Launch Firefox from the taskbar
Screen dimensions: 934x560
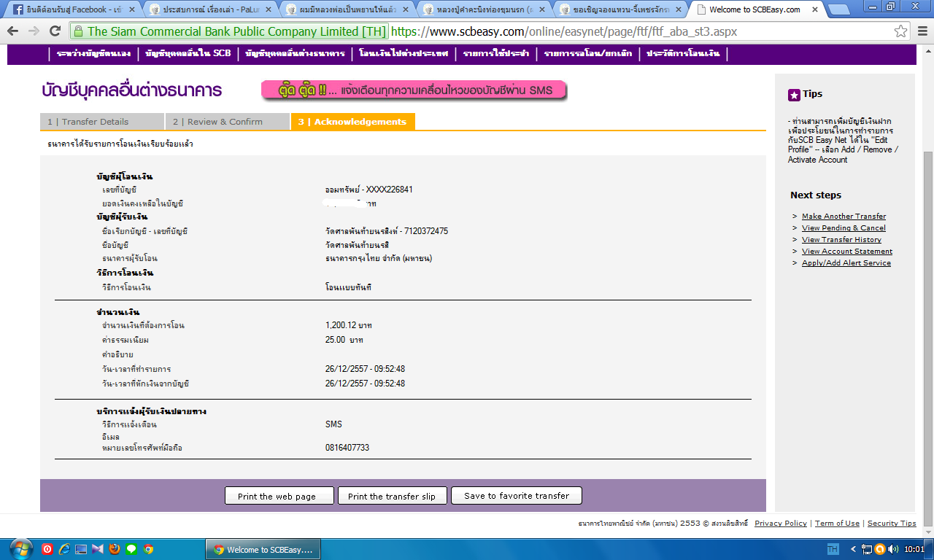point(115,549)
